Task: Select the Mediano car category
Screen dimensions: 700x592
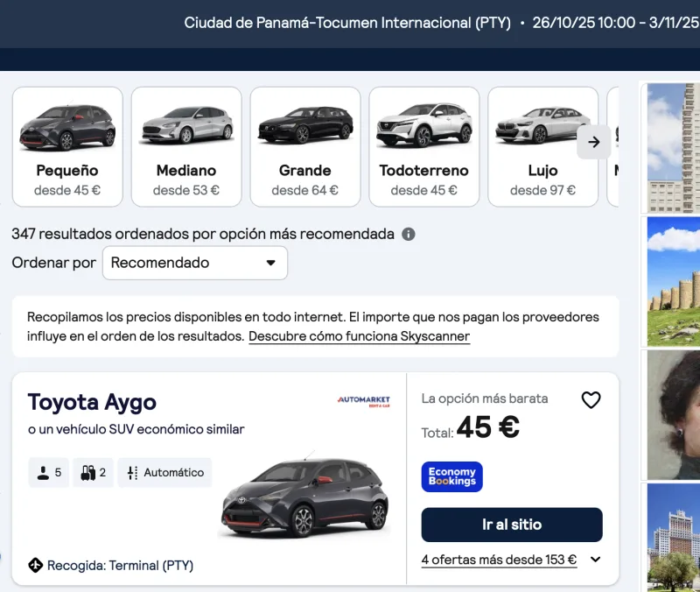Action: [x=186, y=146]
